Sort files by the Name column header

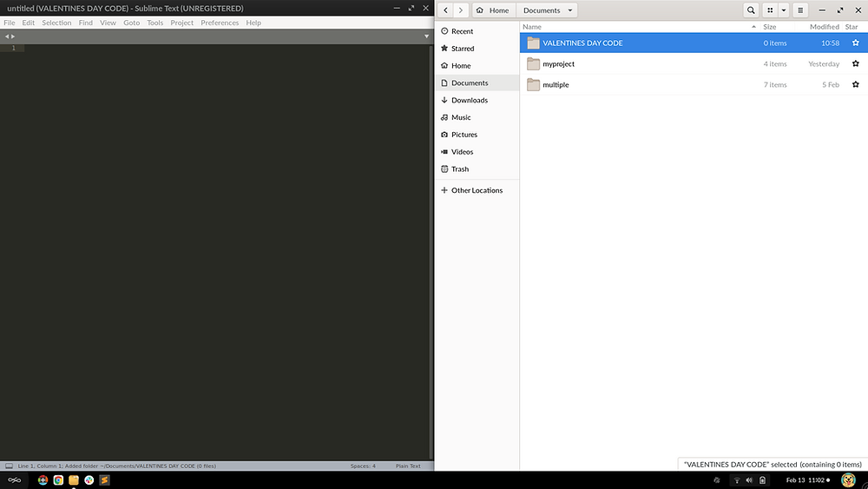click(x=640, y=27)
